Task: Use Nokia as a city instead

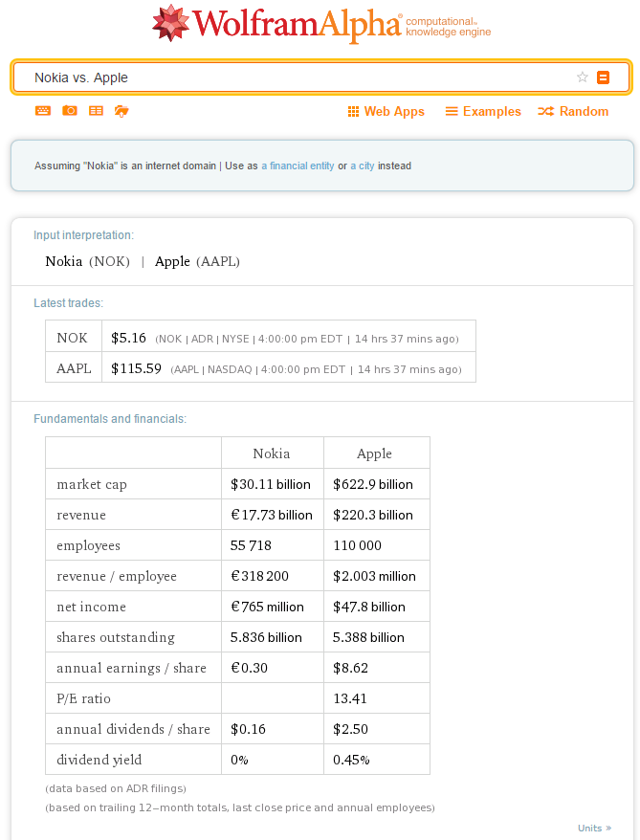Action: [x=363, y=166]
